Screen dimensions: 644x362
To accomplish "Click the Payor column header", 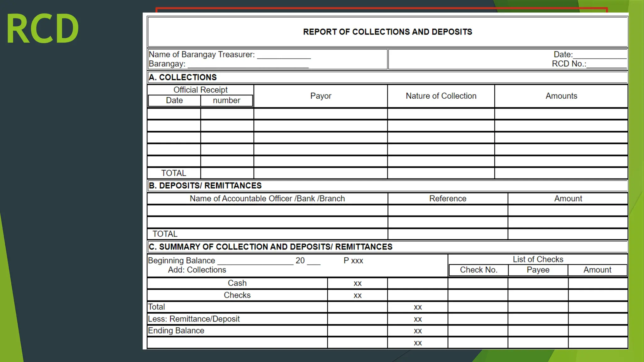I will coord(321,96).
